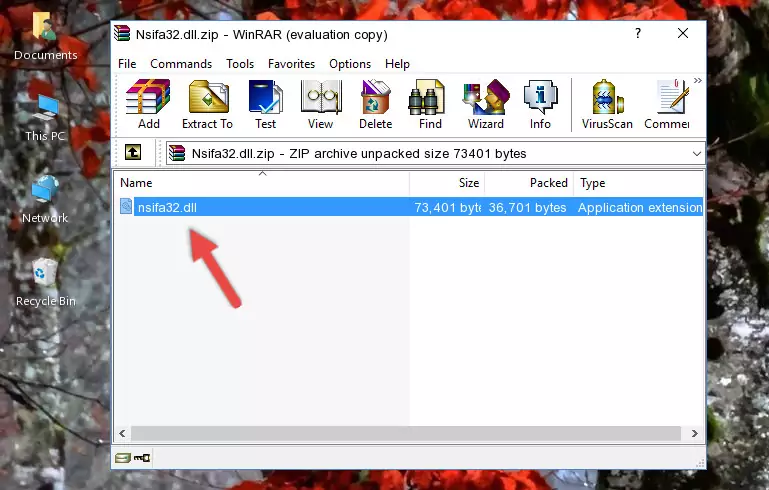Open the Comment tool
The height and width of the screenshot is (490, 769).
pyautogui.click(x=667, y=104)
